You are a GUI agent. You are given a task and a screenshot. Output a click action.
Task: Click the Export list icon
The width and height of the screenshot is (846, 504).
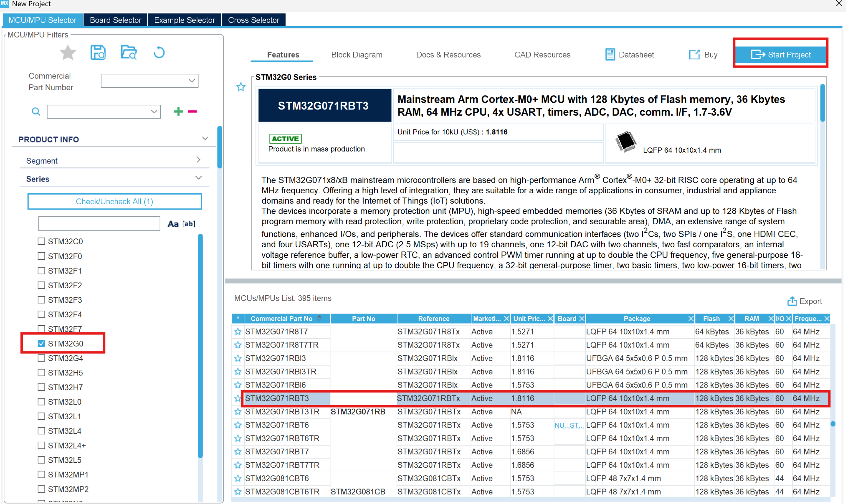click(x=792, y=301)
